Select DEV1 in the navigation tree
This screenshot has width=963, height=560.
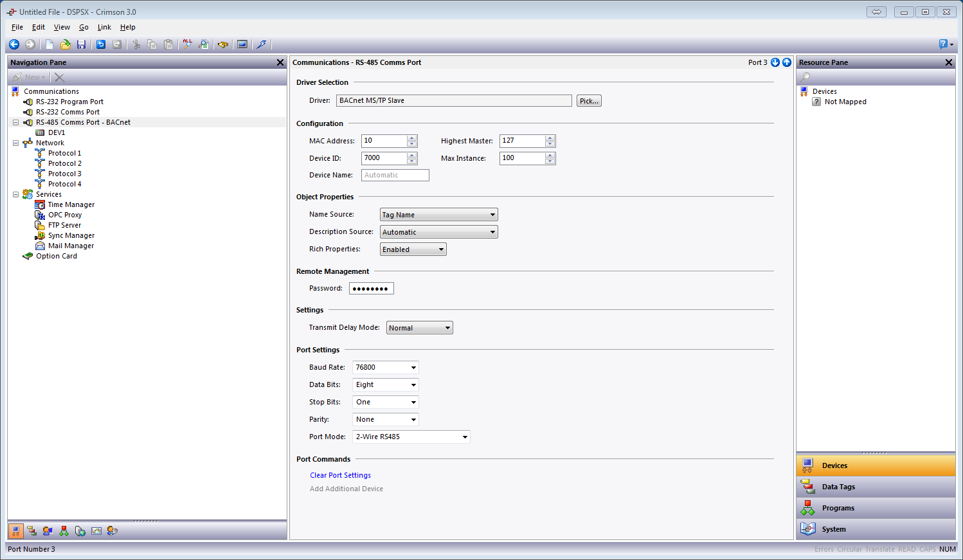[x=57, y=132]
